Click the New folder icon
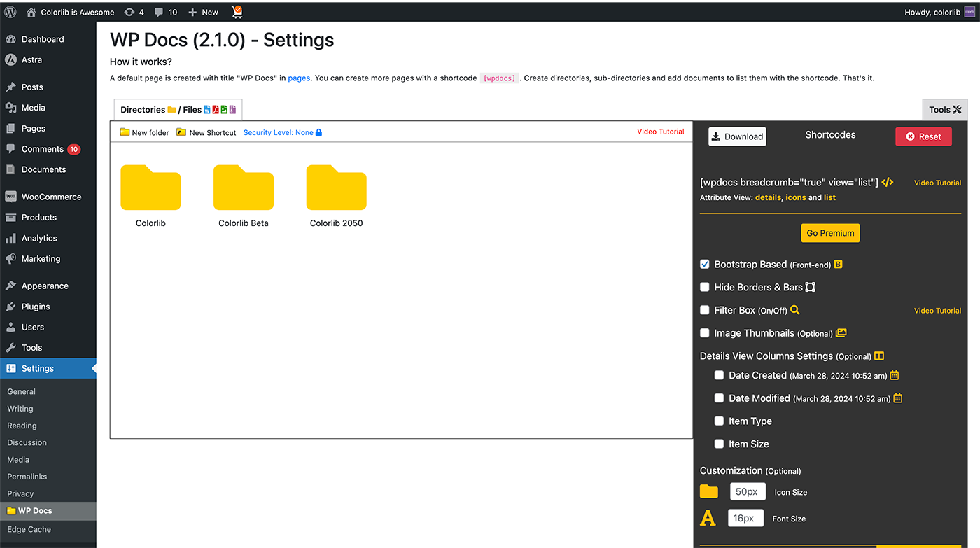The image size is (980, 548). 125,132
